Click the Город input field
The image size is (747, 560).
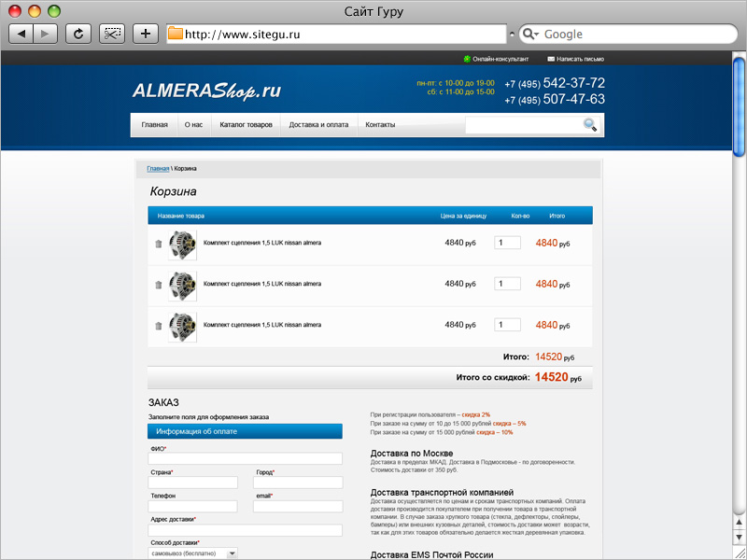(x=298, y=483)
